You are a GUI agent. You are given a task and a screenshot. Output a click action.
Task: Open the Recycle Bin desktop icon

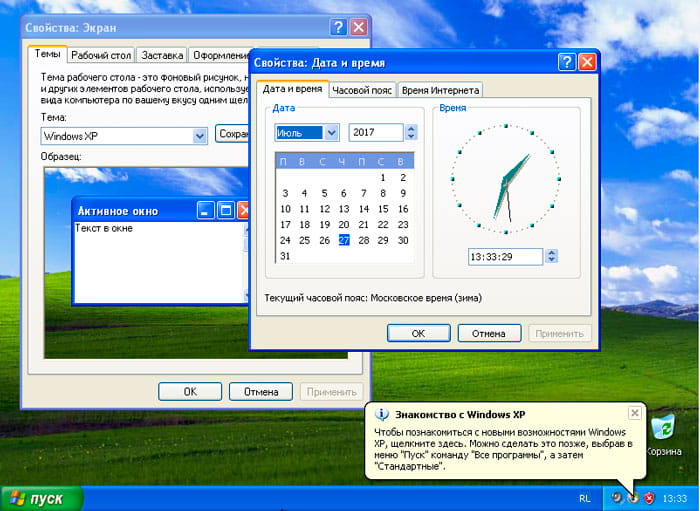(x=665, y=435)
